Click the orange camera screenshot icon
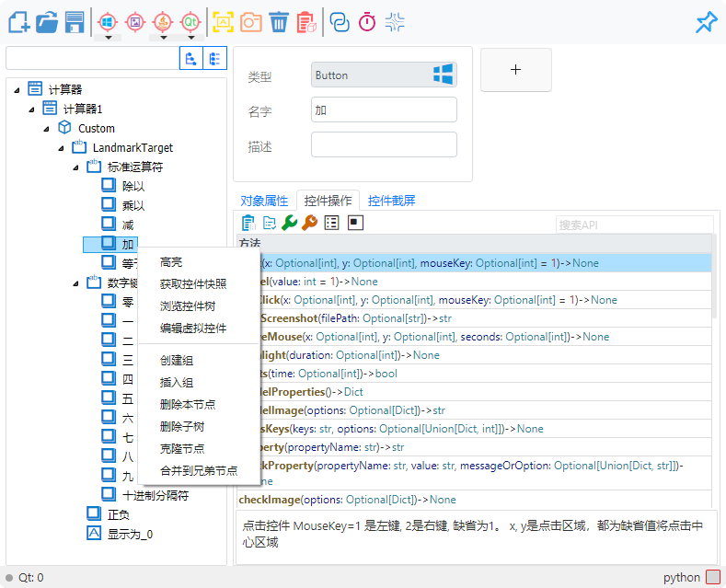 250,22
